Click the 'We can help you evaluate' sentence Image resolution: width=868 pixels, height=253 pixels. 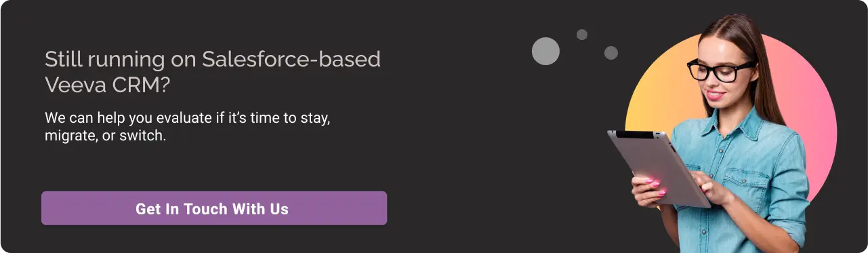[187, 117]
